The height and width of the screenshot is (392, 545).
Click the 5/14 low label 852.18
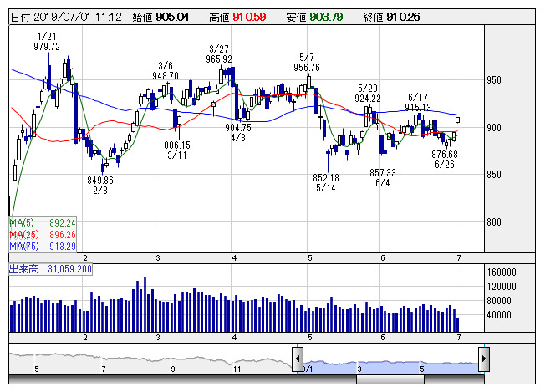pyautogui.click(x=325, y=177)
